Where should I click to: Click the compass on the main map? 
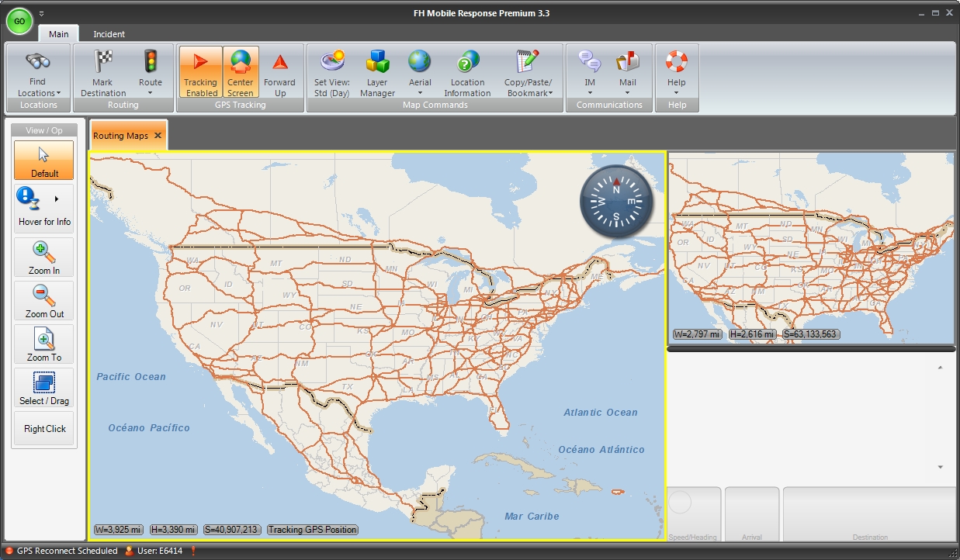pyautogui.click(x=616, y=201)
